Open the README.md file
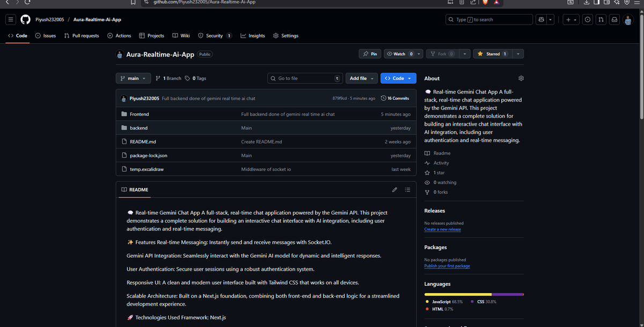The height and width of the screenshot is (327, 644). pyautogui.click(x=143, y=142)
